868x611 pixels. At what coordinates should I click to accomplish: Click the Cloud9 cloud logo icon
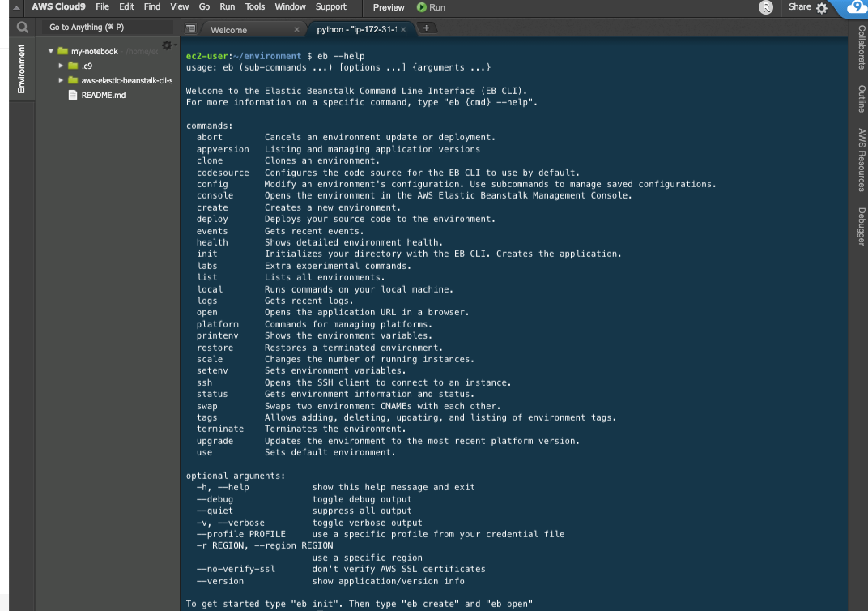[x=856, y=7]
